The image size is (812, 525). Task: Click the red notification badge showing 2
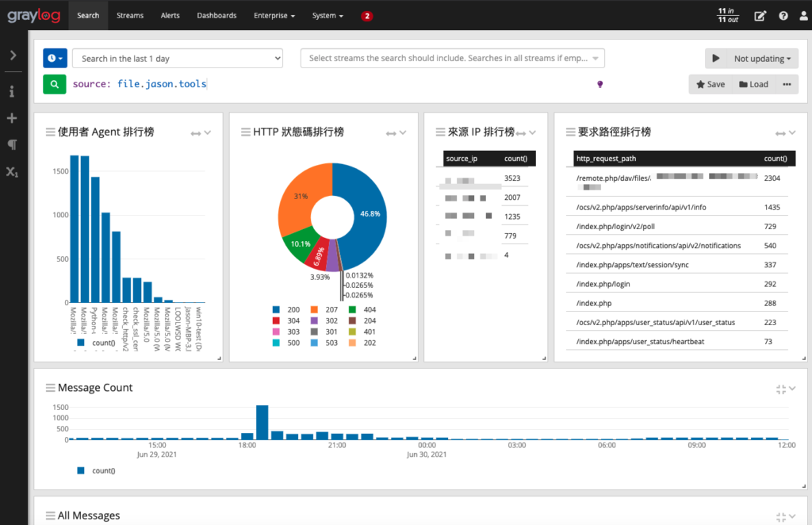[366, 16]
